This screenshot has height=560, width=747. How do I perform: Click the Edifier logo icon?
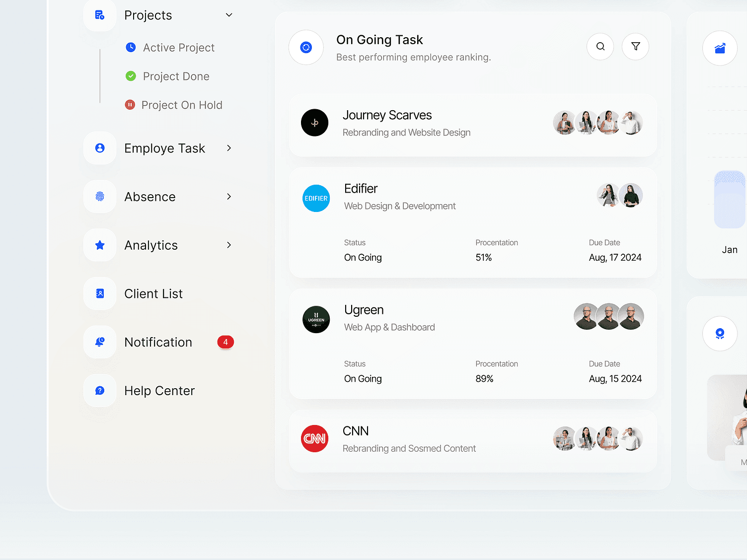point(316,198)
